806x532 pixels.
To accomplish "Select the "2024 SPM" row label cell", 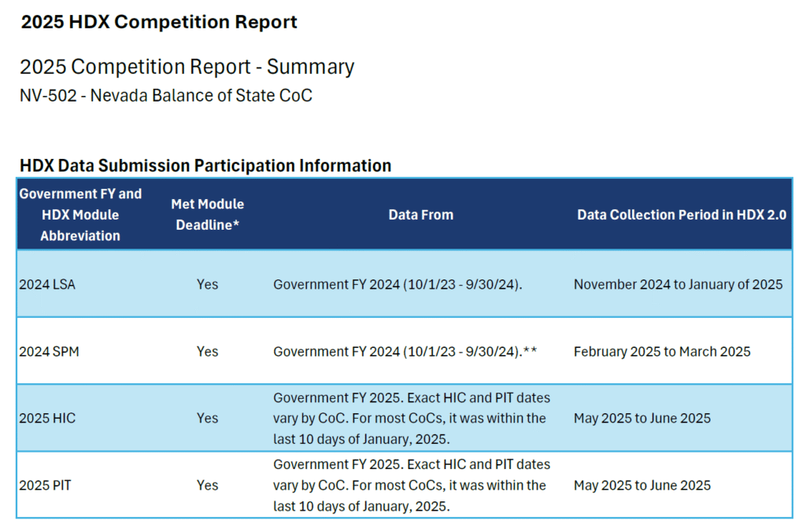I will (49, 351).
